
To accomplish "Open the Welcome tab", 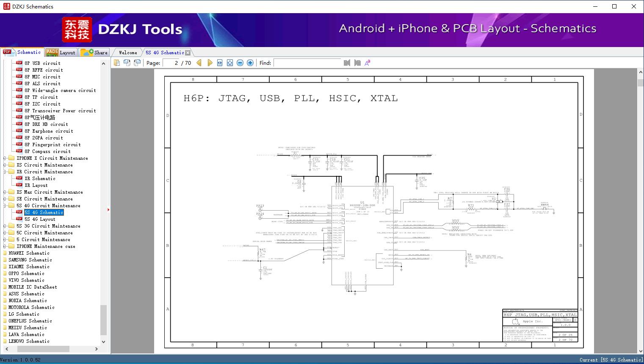I will pos(127,52).
